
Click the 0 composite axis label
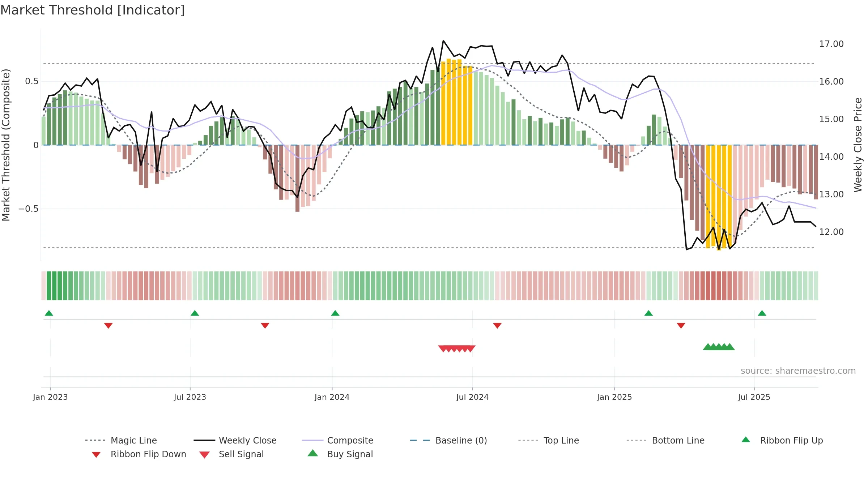tap(36, 145)
